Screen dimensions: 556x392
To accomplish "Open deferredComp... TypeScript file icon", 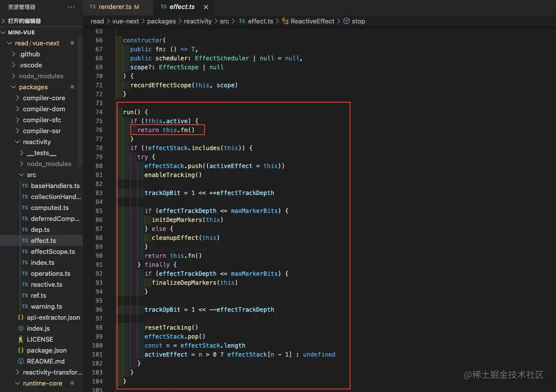I will point(25,218).
